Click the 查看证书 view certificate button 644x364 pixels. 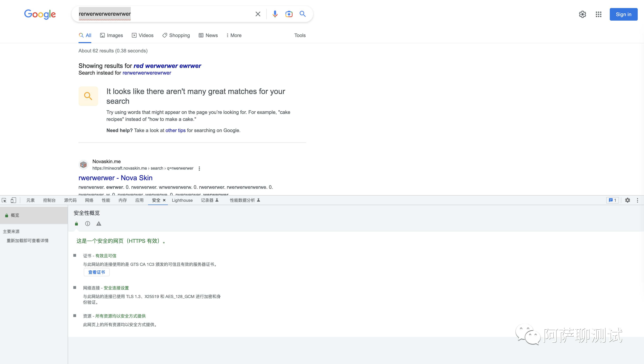coord(97,272)
